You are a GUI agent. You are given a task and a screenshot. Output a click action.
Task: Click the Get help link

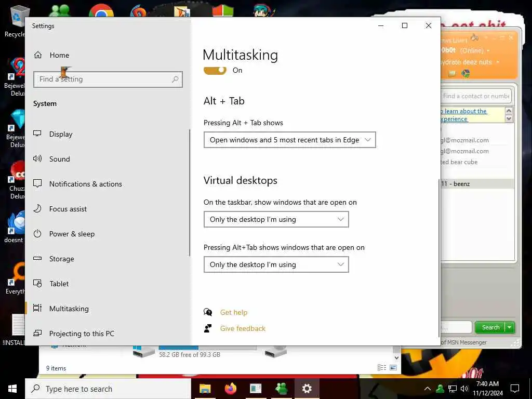(233, 312)
